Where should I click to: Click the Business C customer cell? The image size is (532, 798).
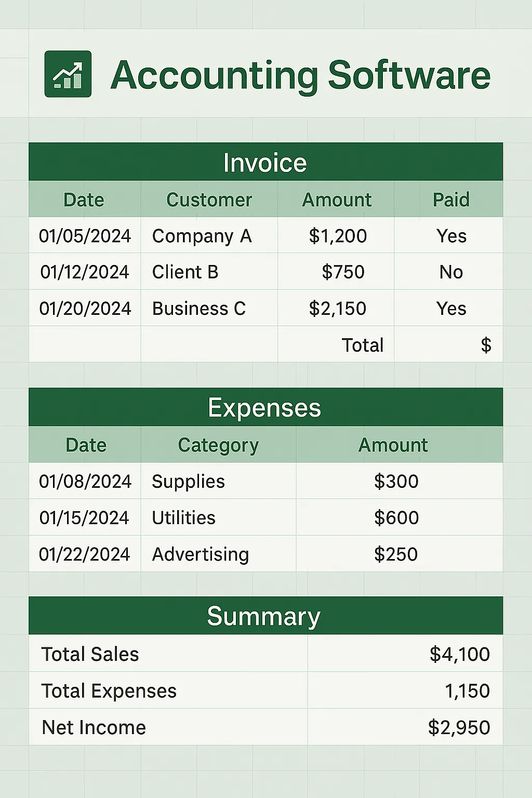click(209, 308)
